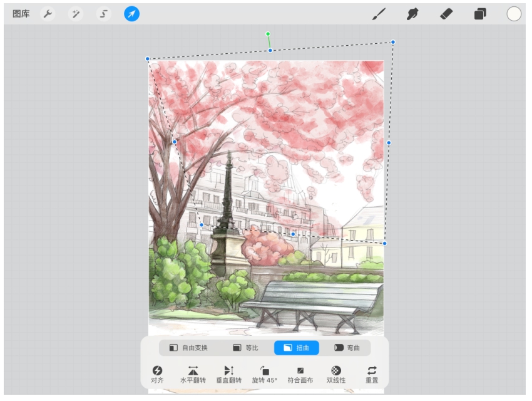Viewport: 532px width, 401px height.
Task: Toggle the Transform arrow tool
Action: tap(131, 14)
